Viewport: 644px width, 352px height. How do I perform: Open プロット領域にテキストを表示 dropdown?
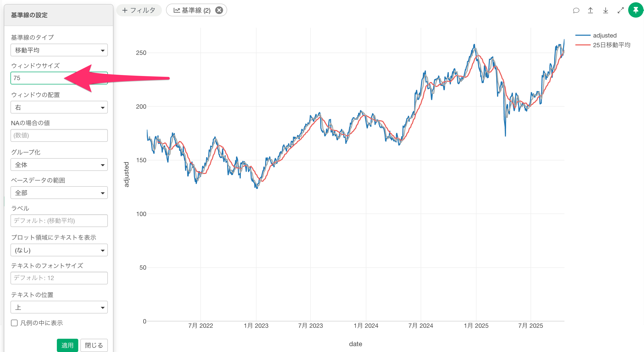(59, 250)
